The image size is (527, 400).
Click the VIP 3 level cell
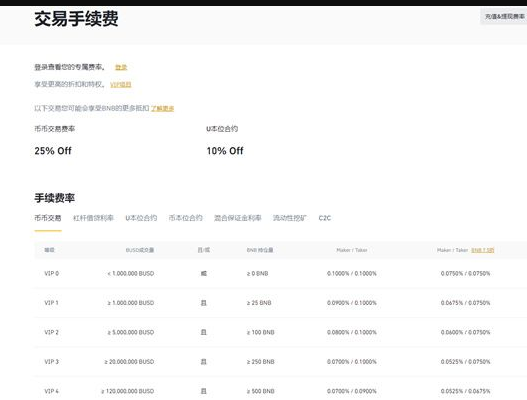[x=51, y=362]
